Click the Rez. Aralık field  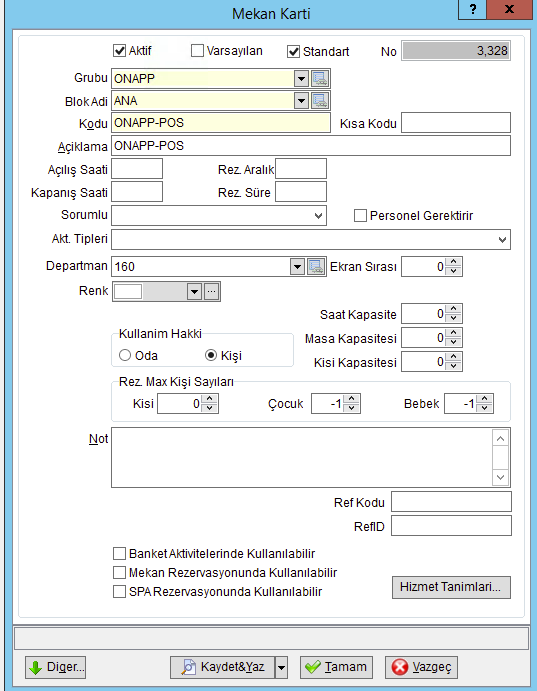(x=301, y=169)
